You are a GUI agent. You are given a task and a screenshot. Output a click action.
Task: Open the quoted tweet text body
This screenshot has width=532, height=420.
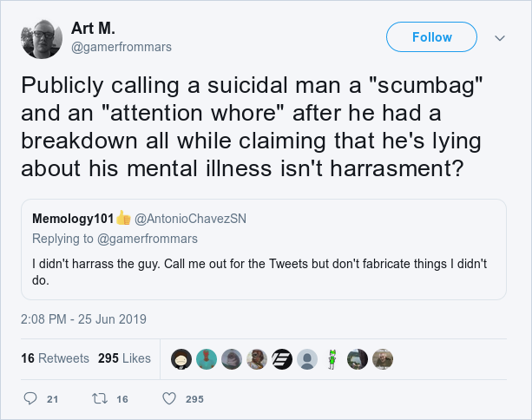[259, 272]
